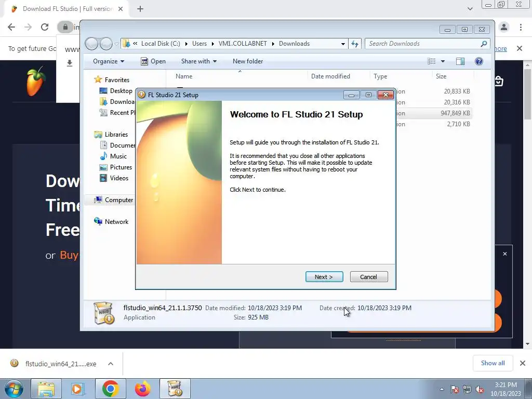Go forward in Explorer navigation

point(106,44)
